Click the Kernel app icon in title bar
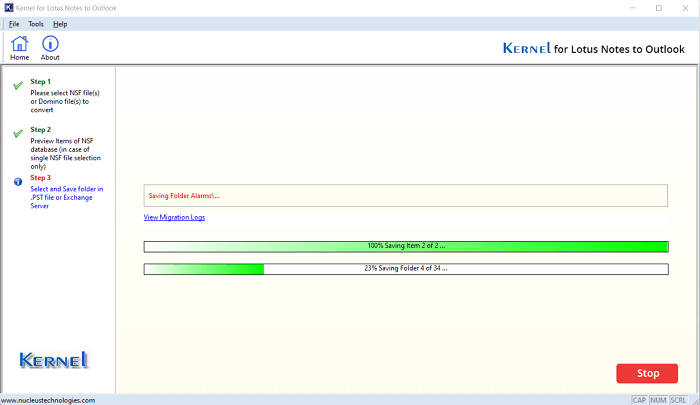Viewport: 700px width, 405px height. [8, 8]
